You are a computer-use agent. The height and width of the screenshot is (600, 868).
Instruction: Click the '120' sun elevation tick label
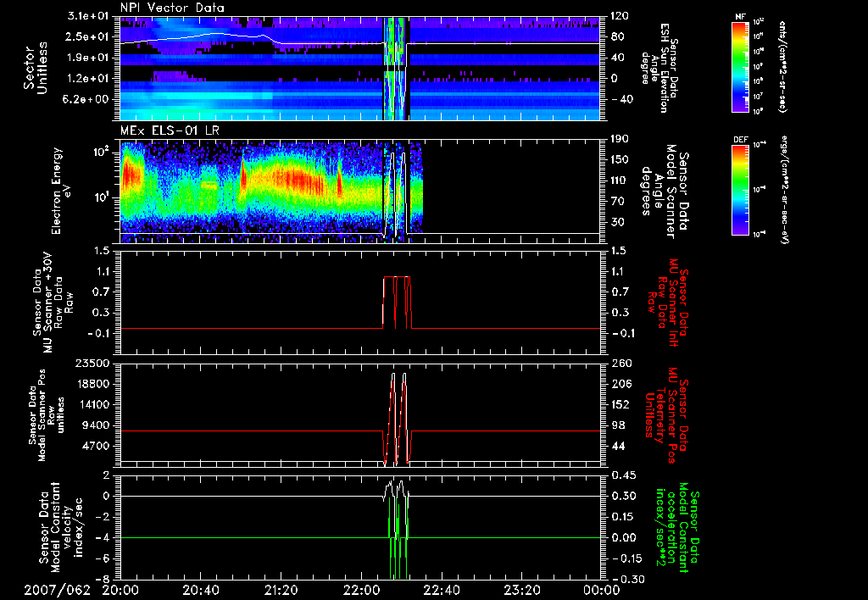coord(619,16)
